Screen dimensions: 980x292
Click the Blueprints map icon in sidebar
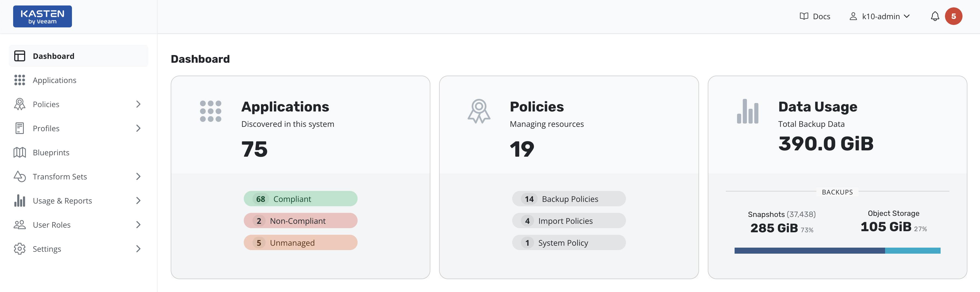point(20,152)
